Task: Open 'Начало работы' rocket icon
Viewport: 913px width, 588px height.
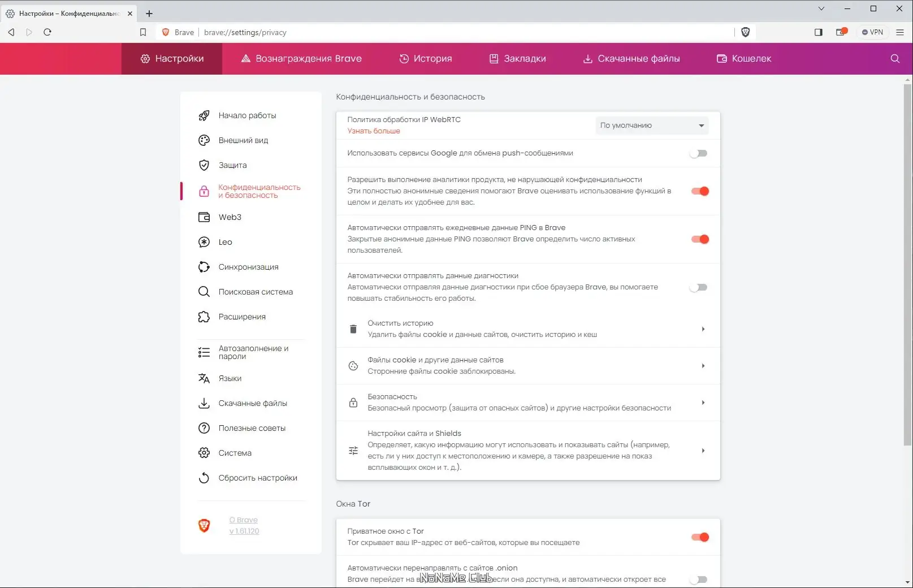Action: (204, 115)
